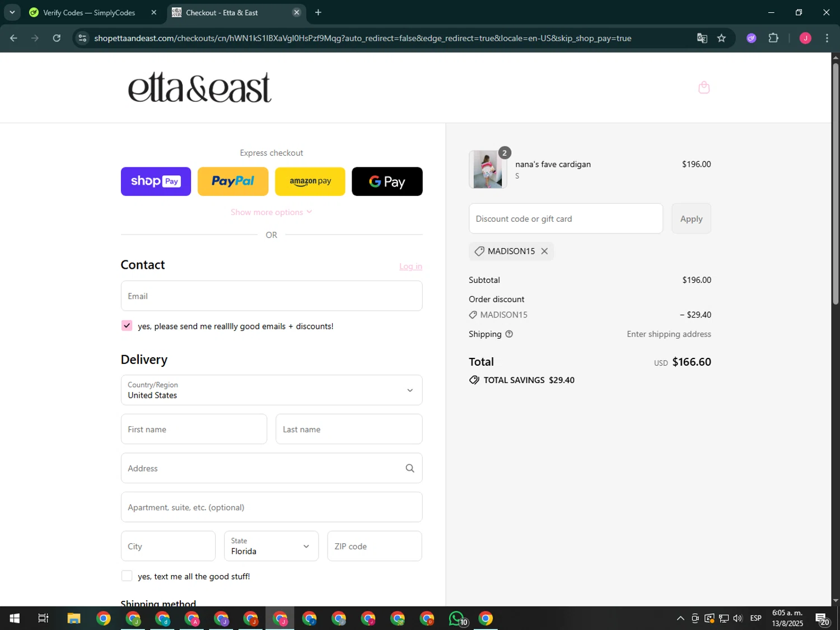The image size is (840, 630).
Task: Check the text me good stuff checkbox
Action: point(127,576)
